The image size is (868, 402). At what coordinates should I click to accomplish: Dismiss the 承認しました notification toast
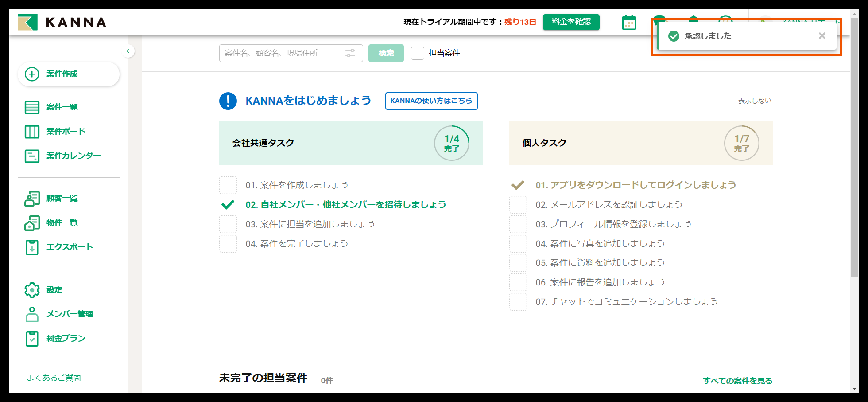(822, 36)
